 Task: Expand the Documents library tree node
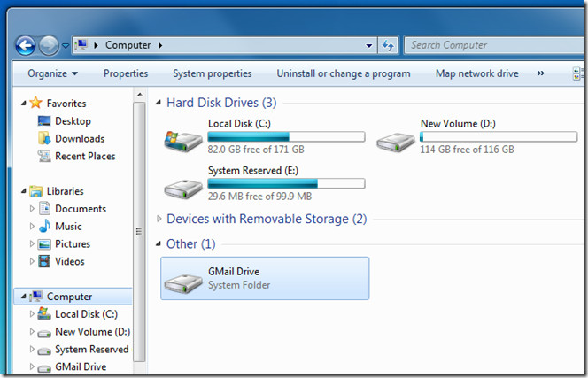pyautogui.click(x=33, y=209)
